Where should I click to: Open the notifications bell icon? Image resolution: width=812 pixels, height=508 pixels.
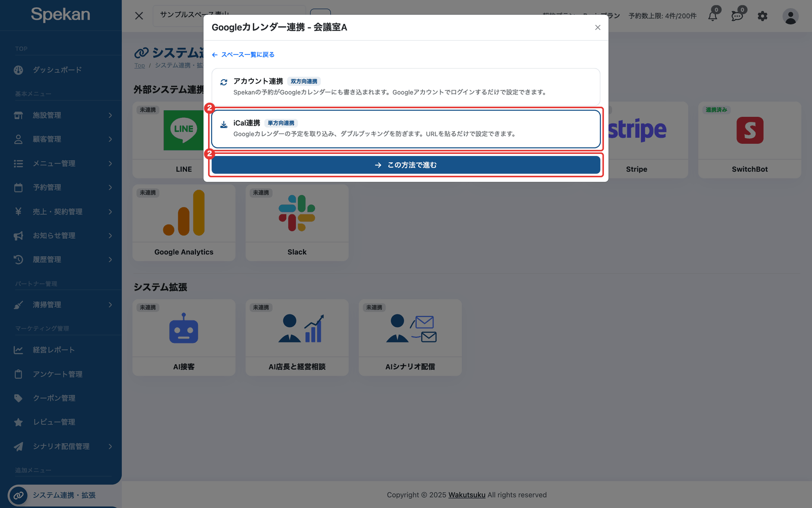tap(713, 16)
